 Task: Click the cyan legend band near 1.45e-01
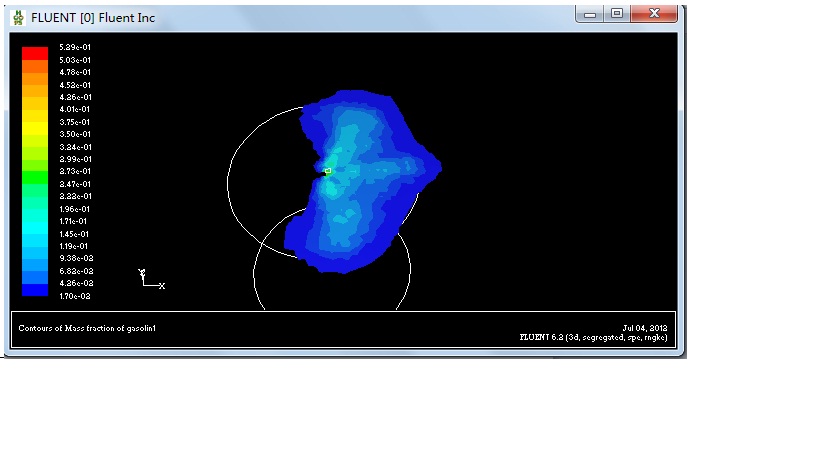click(x=35, y=234)
